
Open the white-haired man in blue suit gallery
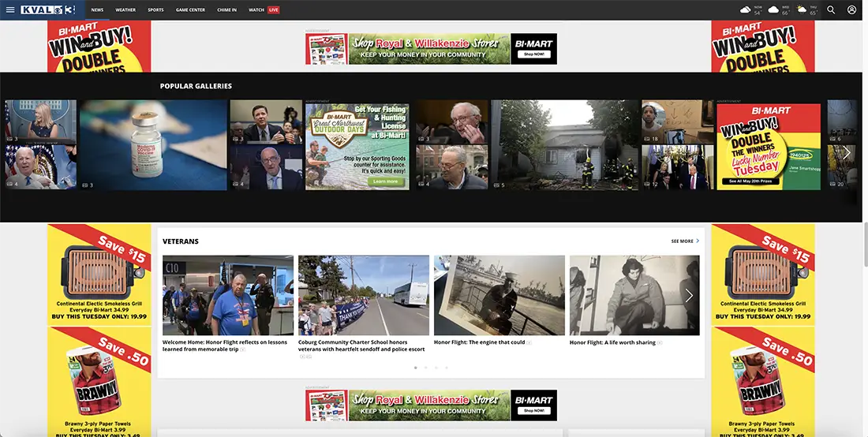pos(40,167)
